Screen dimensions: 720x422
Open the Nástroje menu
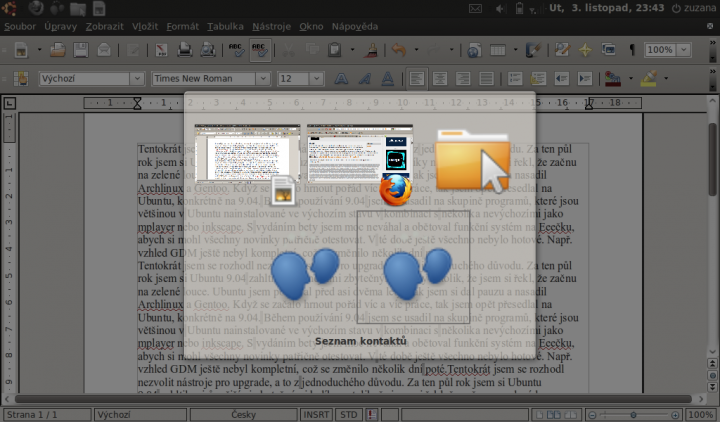273,26
